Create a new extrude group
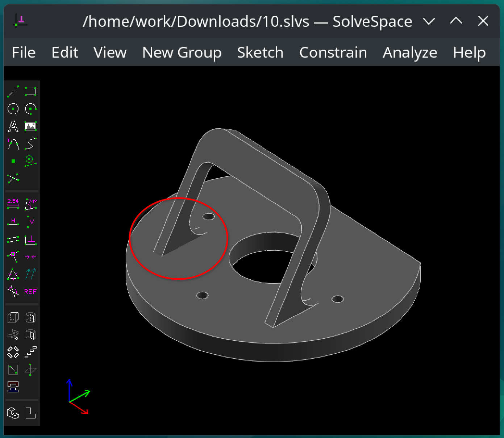The width and height of the screenshot is (504, 438). pos(13,318)
